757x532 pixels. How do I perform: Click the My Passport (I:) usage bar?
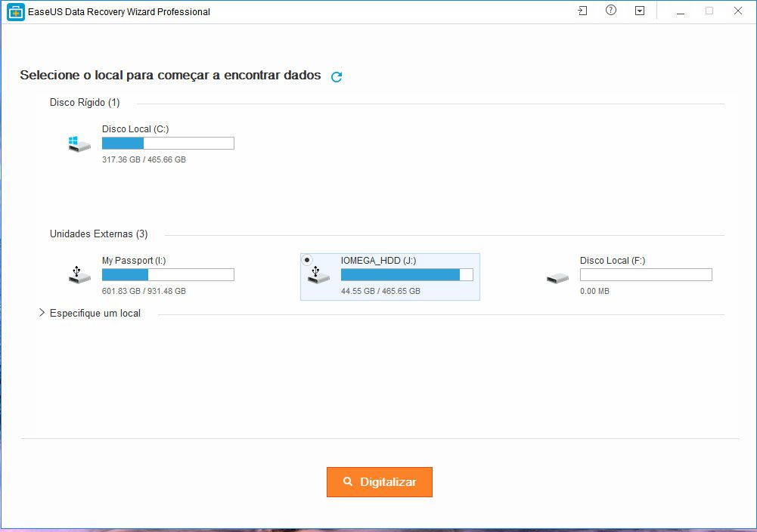pos(168,275)
